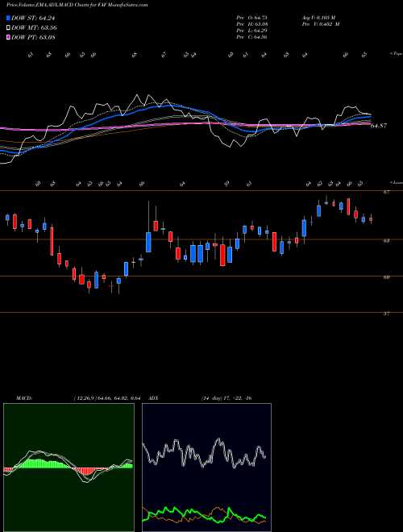Screen dimensions: 403x532
Task: Click the 'Pre H: 65.08' high value
Action: (253, 24)
